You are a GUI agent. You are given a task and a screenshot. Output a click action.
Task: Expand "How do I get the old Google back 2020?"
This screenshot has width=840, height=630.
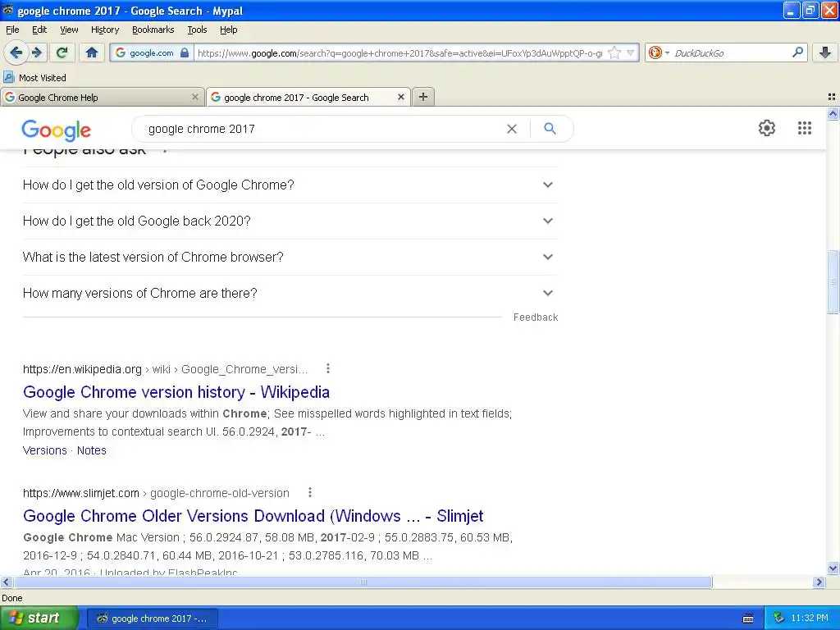[290, 221]
